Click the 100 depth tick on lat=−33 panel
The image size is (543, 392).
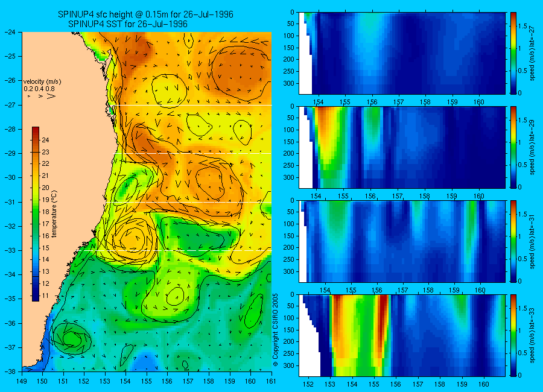tap(290, 318)
